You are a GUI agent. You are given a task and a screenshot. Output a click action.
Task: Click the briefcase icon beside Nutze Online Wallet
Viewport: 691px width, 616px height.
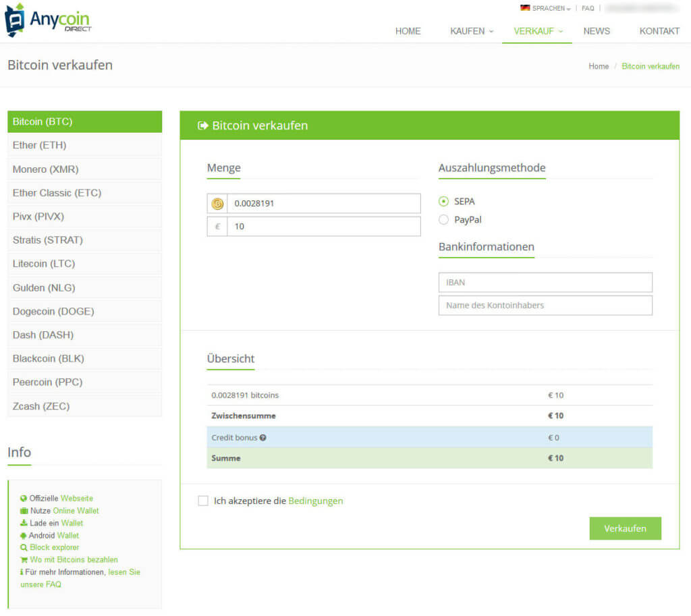click(24, 511)
